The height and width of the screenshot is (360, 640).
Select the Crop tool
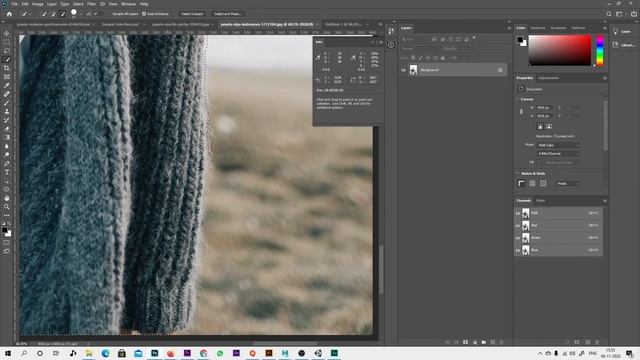(7, 68)
